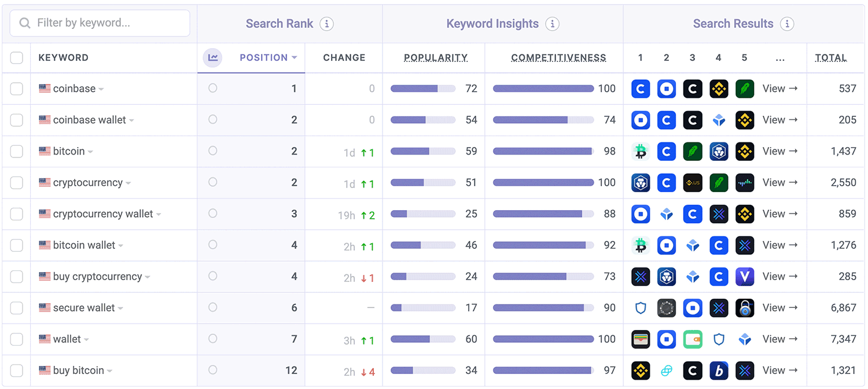Expand dropdown next to cryptocurrency keyword
Image resolution: width=868 pixels, height=389 pixels.
tap(128, 183)
